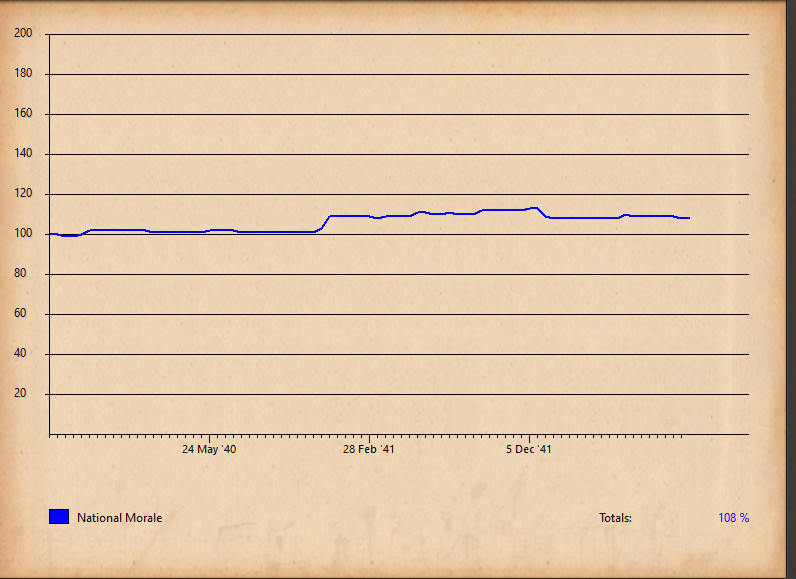This screenshot has height=579, width=796.
Task: Click the end point of the blue morale line
Action: tap(688, 218)
